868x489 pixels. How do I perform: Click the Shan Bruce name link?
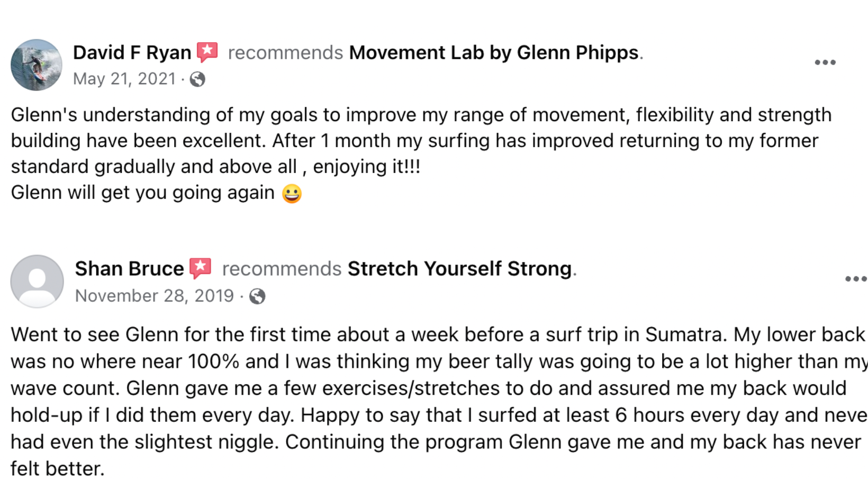[129, 269]
